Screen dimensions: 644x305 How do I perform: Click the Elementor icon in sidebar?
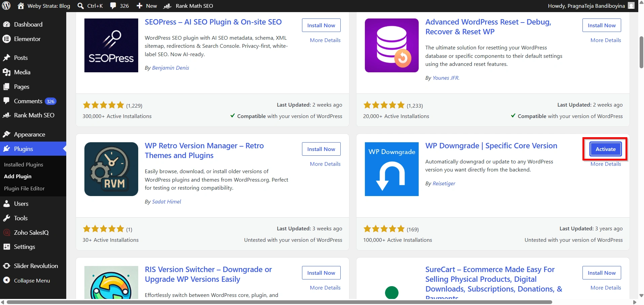point(6,39)
